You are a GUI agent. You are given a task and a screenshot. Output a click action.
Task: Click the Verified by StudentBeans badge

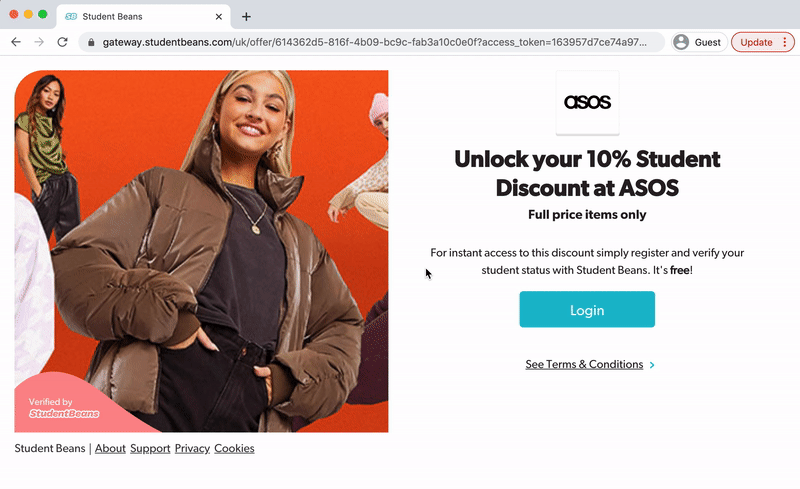[64, 408]
